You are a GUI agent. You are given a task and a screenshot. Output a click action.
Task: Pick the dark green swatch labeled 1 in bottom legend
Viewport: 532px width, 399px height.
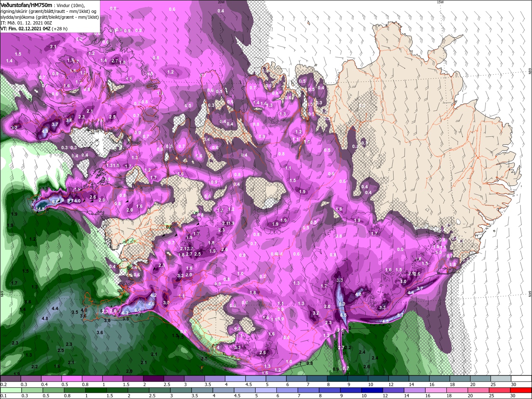tap(95, 390)
